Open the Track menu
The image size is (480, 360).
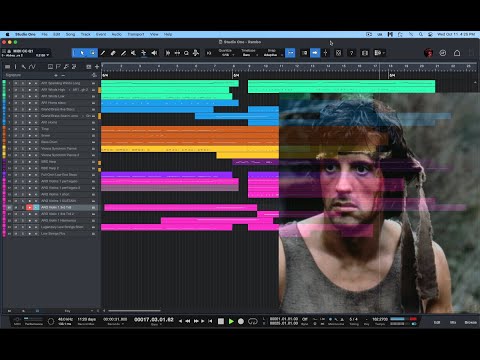click(x=85, y=34)
